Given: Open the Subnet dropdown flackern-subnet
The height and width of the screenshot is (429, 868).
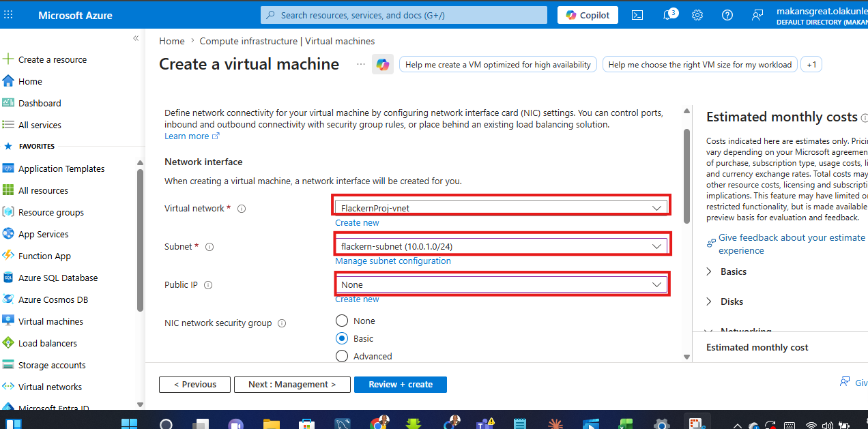Looking at the screenshot, I should (x=502, y=246).
